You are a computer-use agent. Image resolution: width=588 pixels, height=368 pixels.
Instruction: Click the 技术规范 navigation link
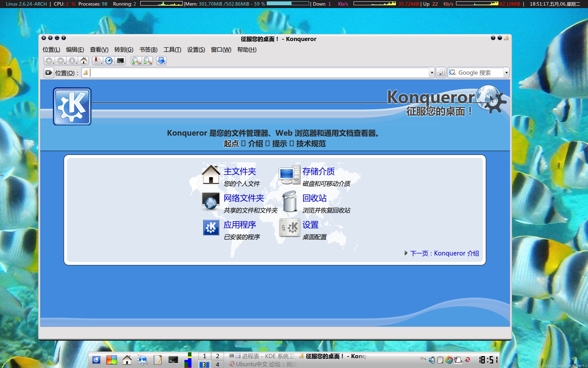311,143
